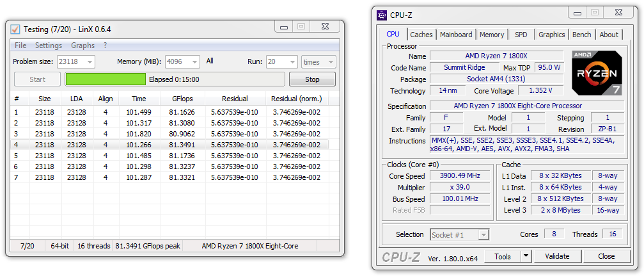Click the Tools dropdown arrow button
Viewport: 644px width, 276px height.
tap(526, 256)
